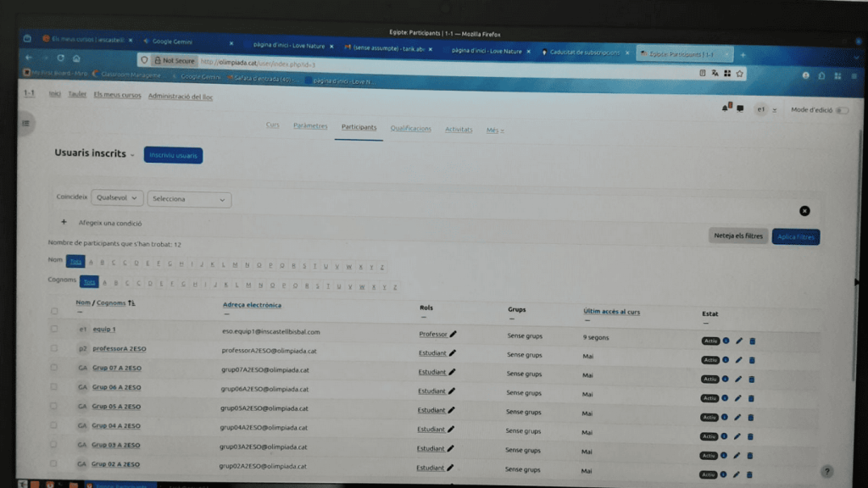Open the help question mark icon
The width and height of the screenshot is (868, 488).
[x=826, y=471]
